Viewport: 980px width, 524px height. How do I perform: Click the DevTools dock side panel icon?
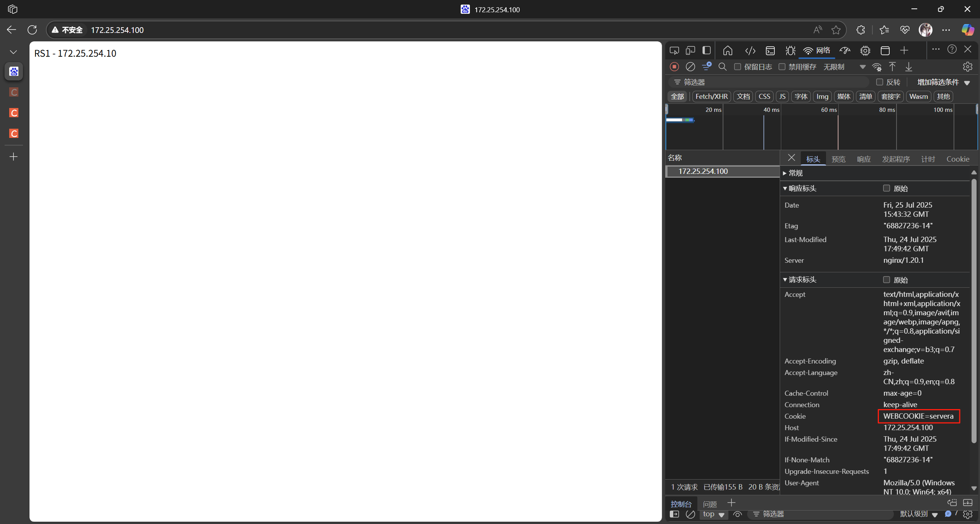(707, 51)
